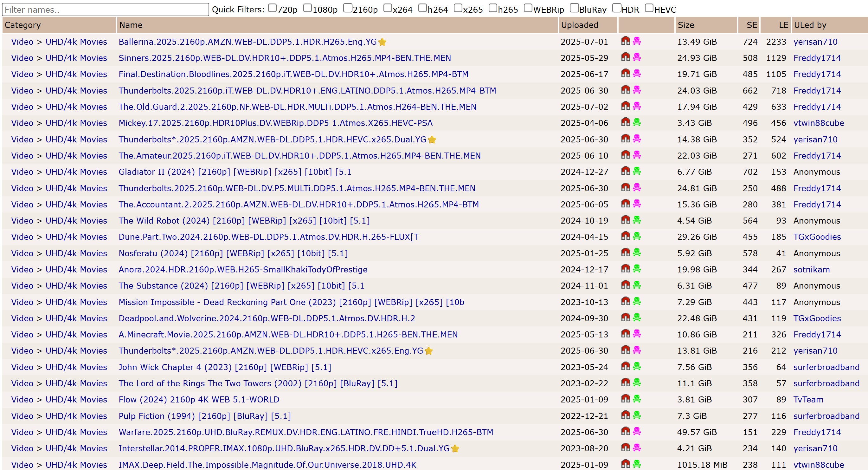The image size is (868, 470).
Task: Click magnet icon for Gladiator II row
Action: (625, 171)
